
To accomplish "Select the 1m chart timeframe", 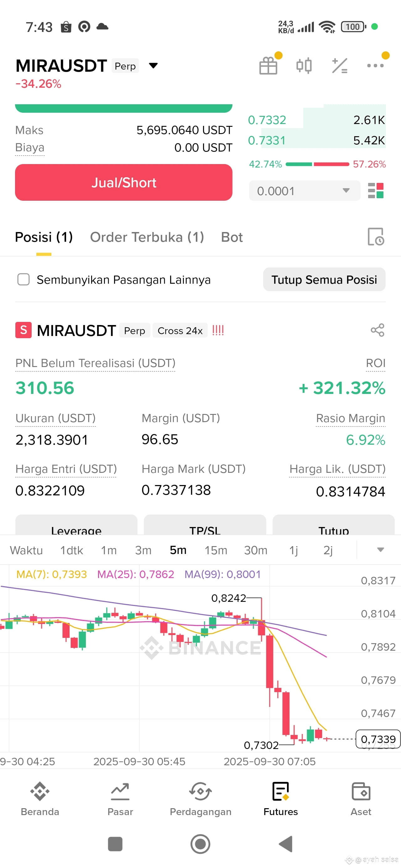I will (109, 550).
